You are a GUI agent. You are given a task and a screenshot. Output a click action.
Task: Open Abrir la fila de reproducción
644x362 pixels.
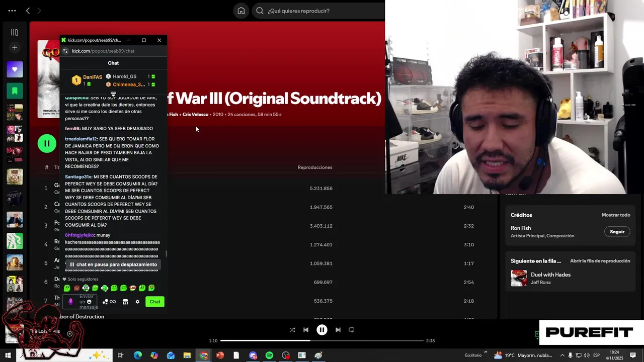coord(600,261)
